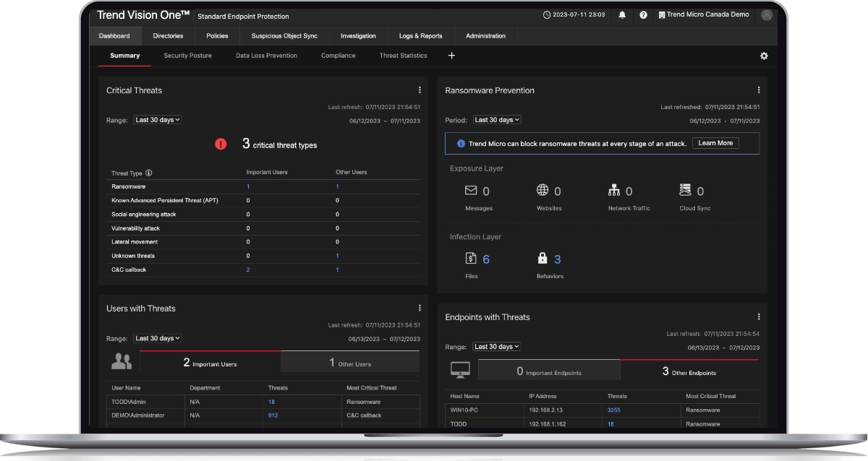
Task: Open the Critical Threats widget options menu
Action: 420,89
